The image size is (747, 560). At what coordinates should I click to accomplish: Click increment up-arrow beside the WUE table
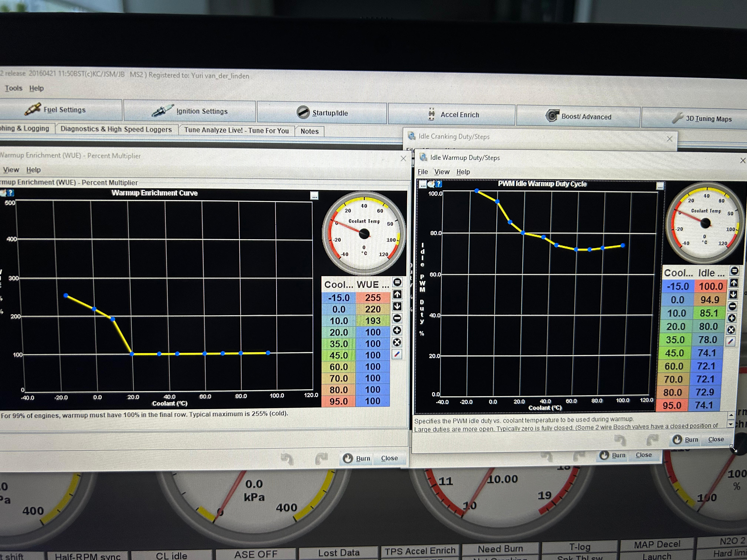(x=397, y=294)
